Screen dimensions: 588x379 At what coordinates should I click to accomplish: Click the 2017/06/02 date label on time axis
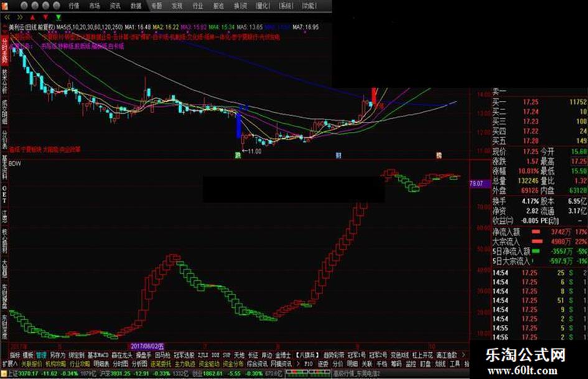coord(147,346)
